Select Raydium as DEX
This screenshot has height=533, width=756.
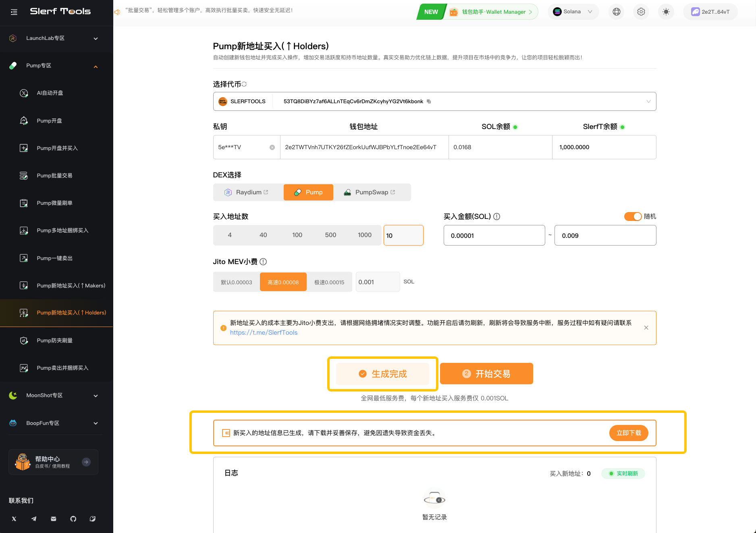(x=247, y=193)
